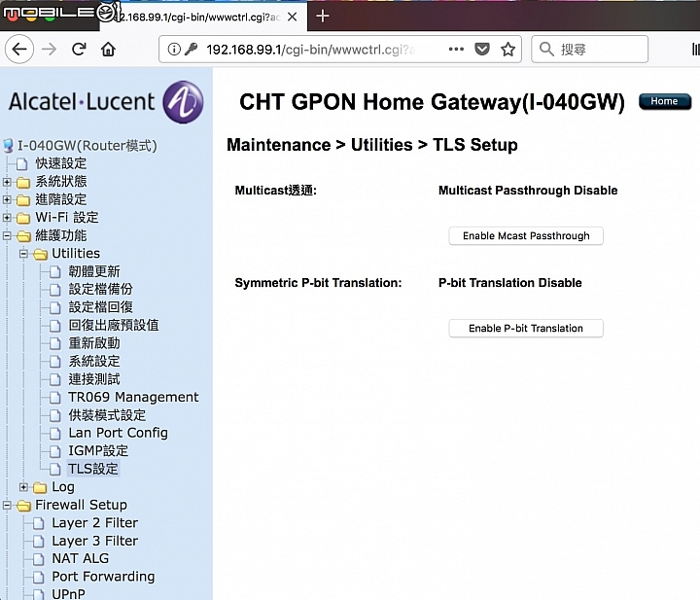Screen dimensions: 700x600
Task: Open 設定檔備份 page
Action: point(100,289)
